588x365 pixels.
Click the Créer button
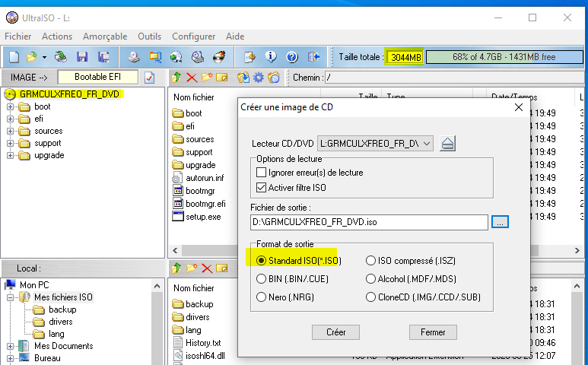click(335, 332)
